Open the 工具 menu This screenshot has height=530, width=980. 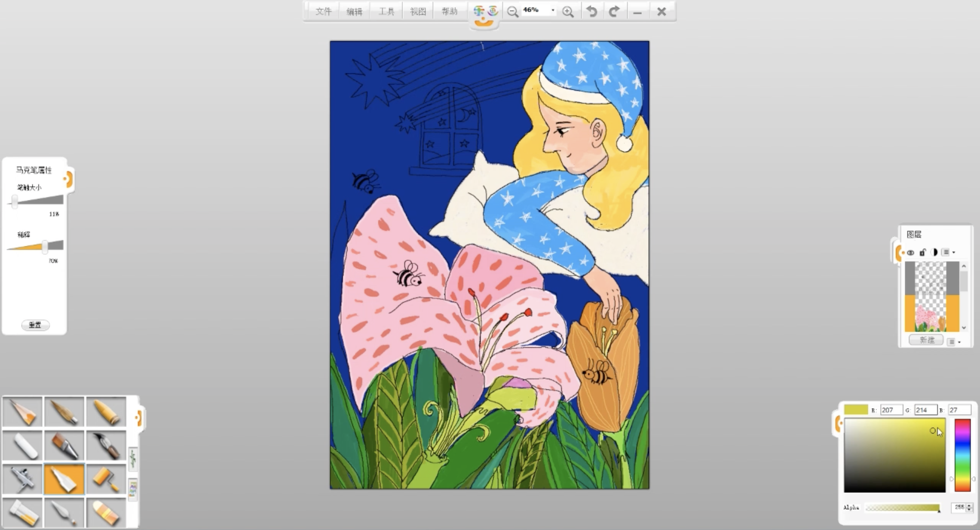click(386, 12)
